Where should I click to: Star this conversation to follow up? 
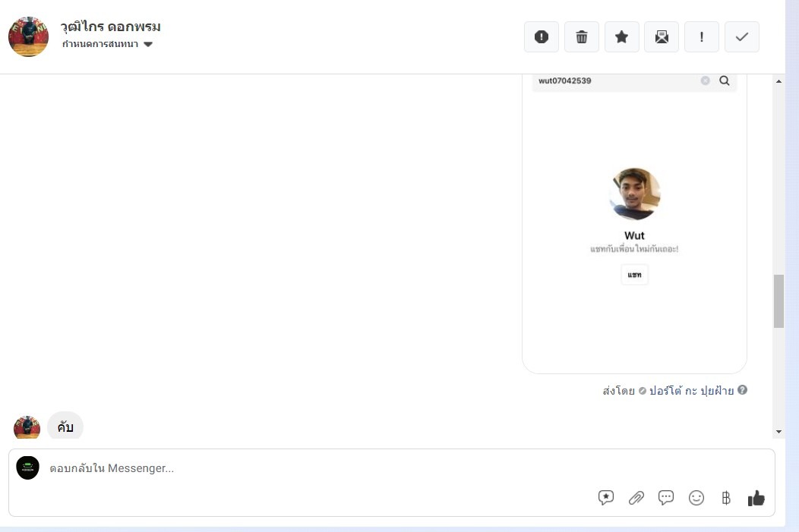point(622,37)
